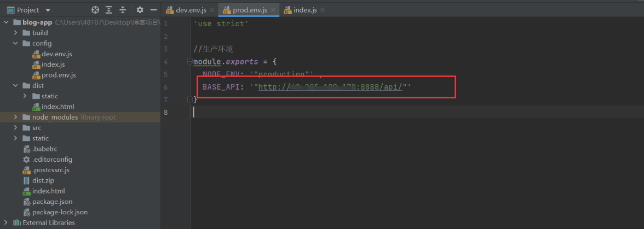Switch to the dev.env.js tab

[x=191, y=10]
